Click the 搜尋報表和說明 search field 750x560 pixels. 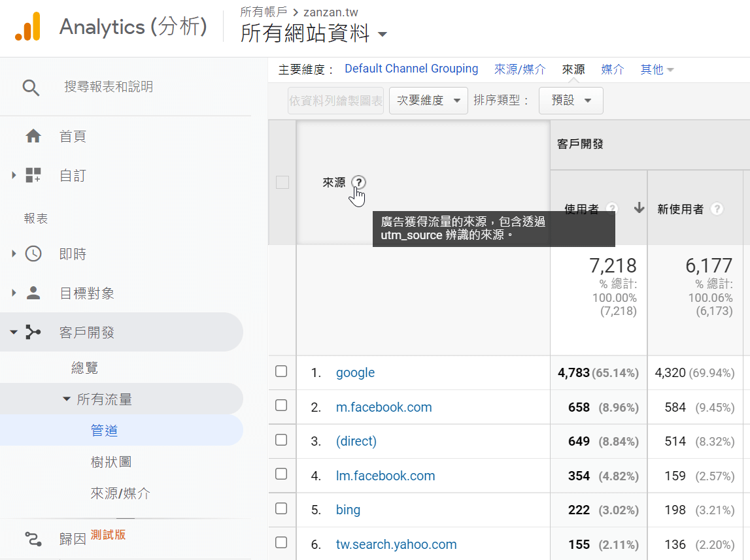click(109, 86)
